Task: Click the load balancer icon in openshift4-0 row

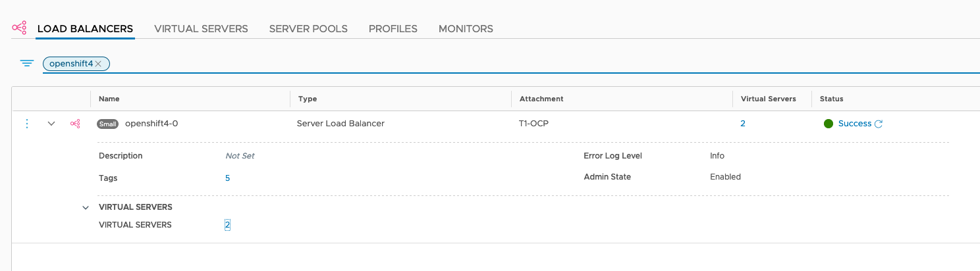Action: coord(75,124)
